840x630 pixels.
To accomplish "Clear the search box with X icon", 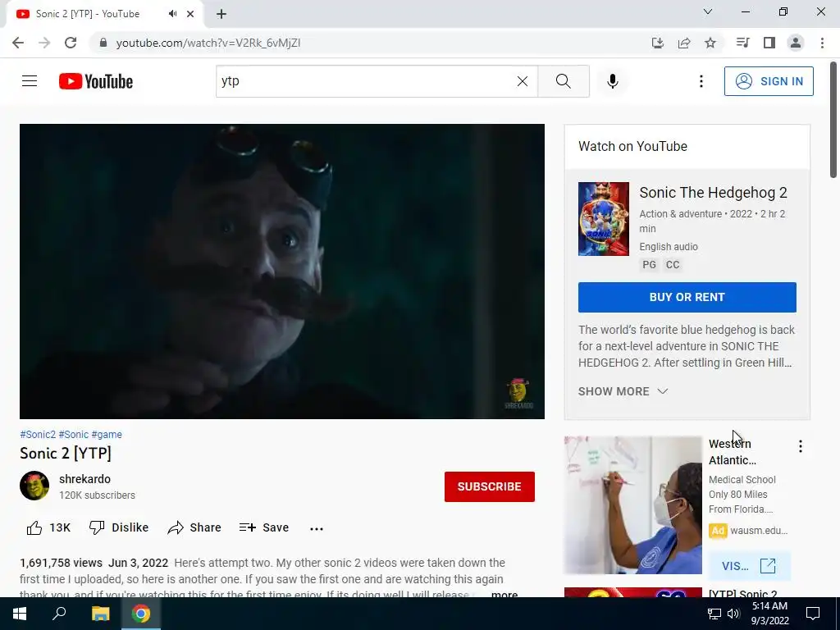I will (523, 81).
